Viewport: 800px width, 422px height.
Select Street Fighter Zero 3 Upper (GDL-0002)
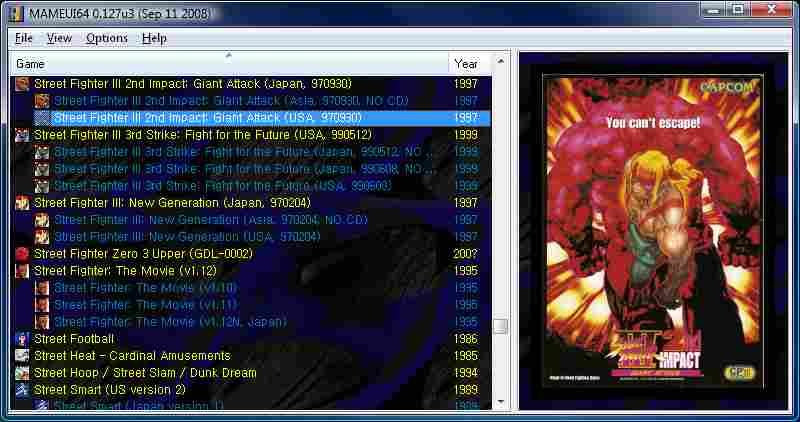[143, 254]
